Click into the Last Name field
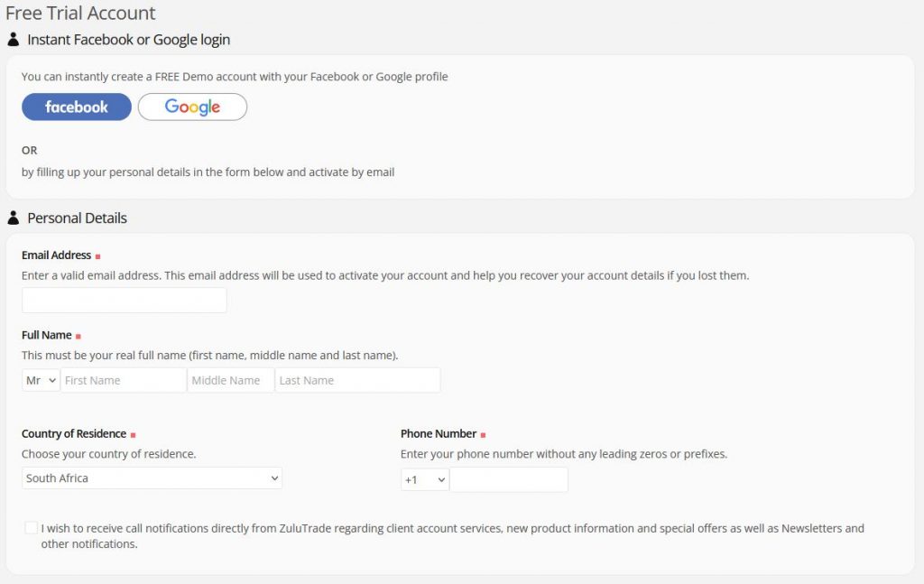This screenshot has height=584, width=924. pyautogui.click(x=357, y=380)
